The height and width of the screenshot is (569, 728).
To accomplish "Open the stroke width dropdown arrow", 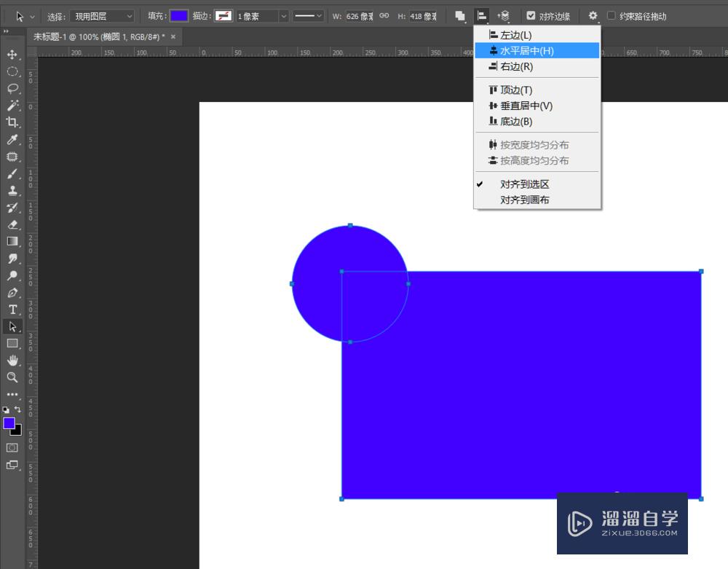I will point(284,16).
